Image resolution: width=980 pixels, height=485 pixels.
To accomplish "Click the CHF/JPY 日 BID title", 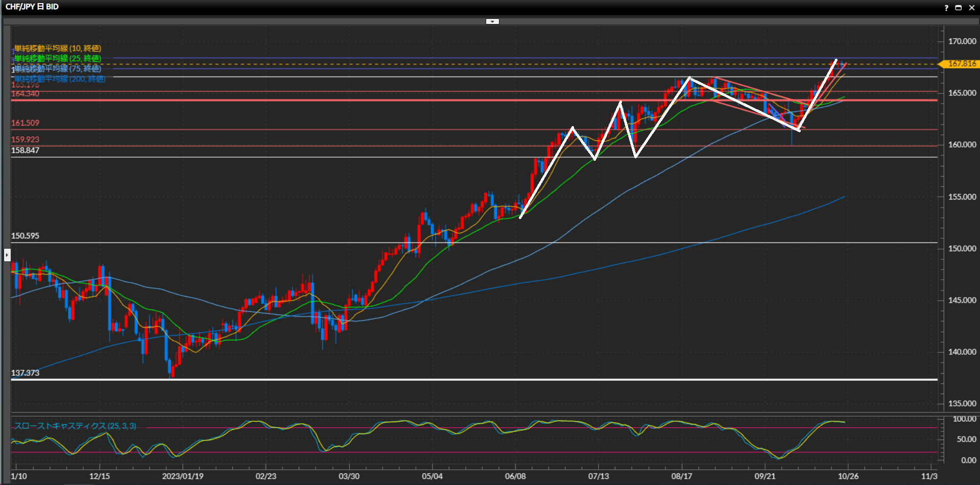I will pos(32,7).
